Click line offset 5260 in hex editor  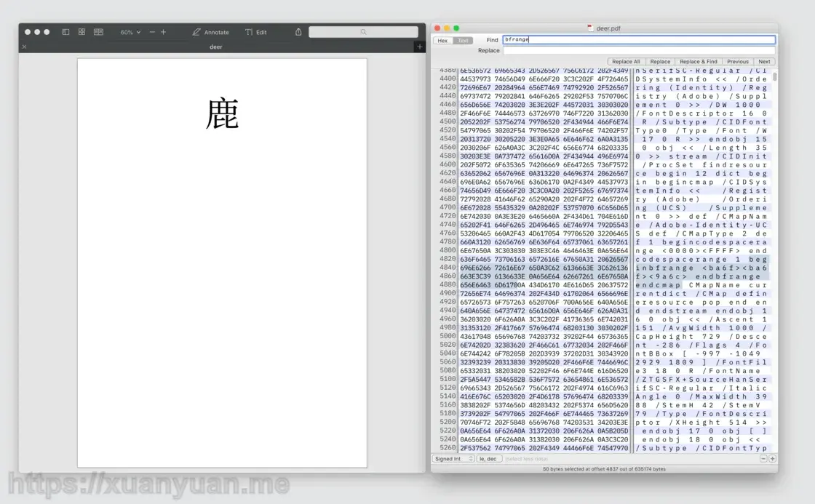448,448
